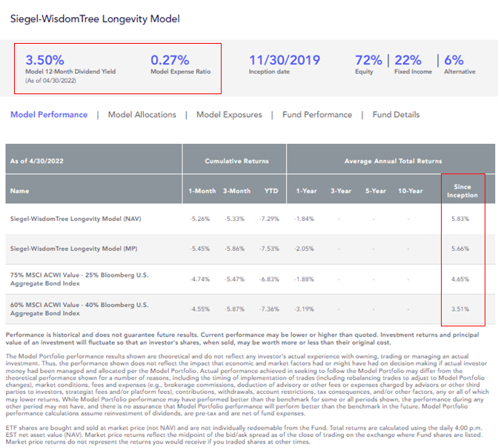Select the 3.50% dividend yield value

coord(44,60)
